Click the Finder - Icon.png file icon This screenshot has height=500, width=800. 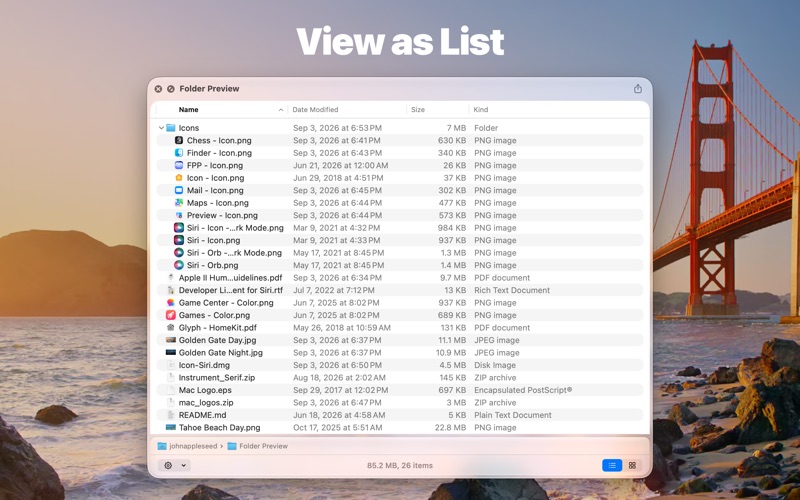(179, 153)
